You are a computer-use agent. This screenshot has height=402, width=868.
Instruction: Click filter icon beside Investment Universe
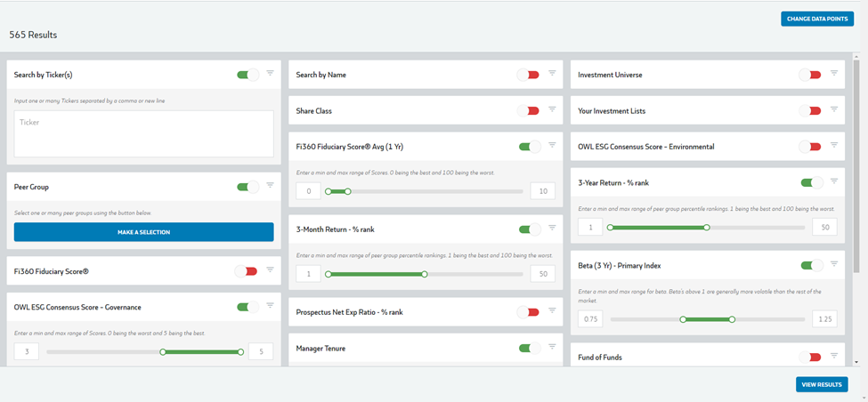[833, 72]
